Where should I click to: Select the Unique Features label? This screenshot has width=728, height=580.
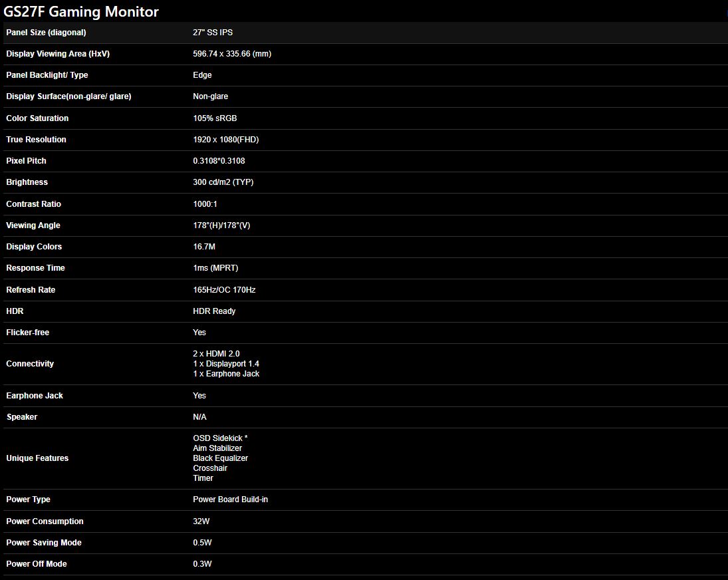point(37,459)
